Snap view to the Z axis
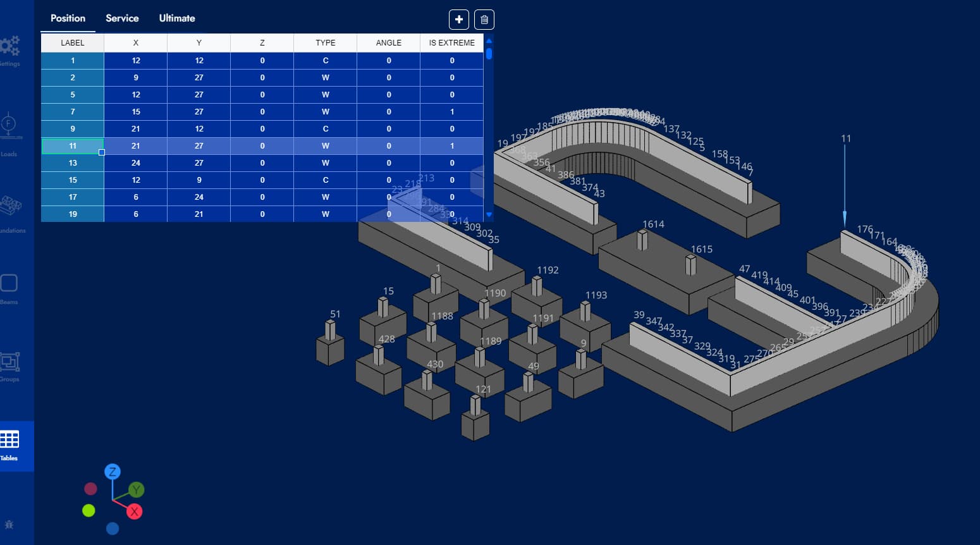Screen dimensions: 980x545 [113, 472]
